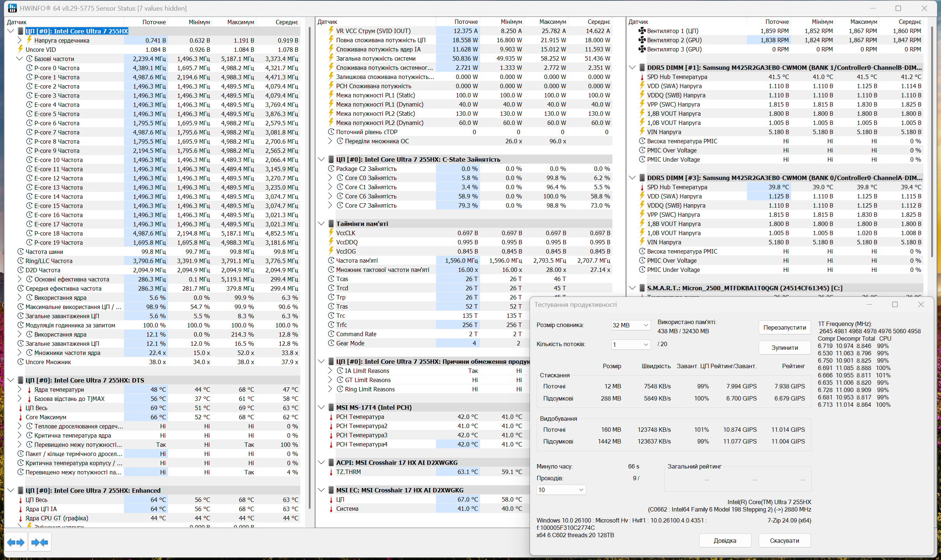
Task: Click the expand-columns blue arrows button
Action: pyautogui.click(x=16, y=543)
